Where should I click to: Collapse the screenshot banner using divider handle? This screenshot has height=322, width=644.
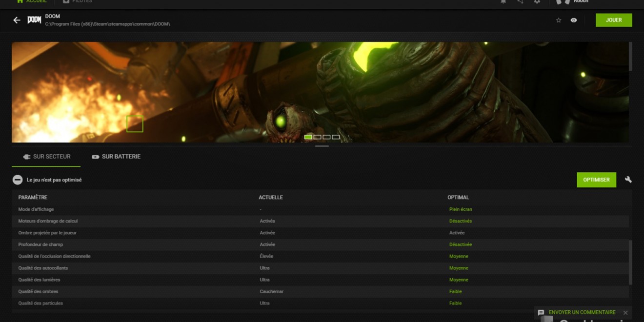pos(322,146)
